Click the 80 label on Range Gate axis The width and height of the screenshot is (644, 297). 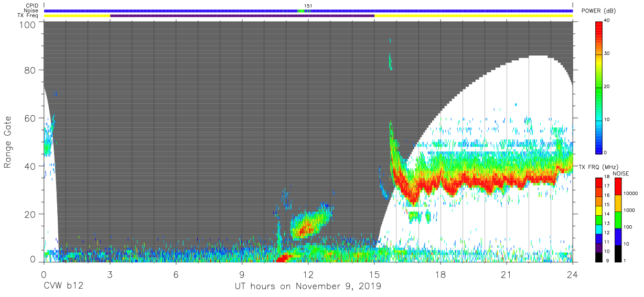[x=30, y=70]
